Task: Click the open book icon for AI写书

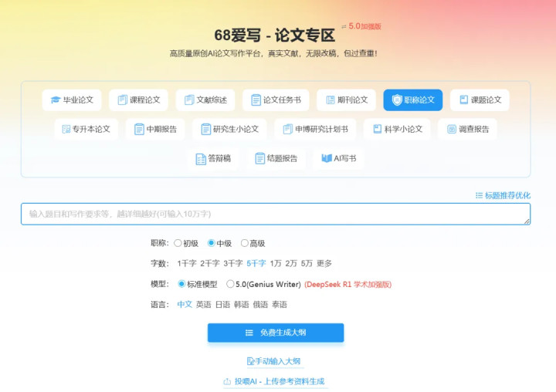Action: click(327, 158)
